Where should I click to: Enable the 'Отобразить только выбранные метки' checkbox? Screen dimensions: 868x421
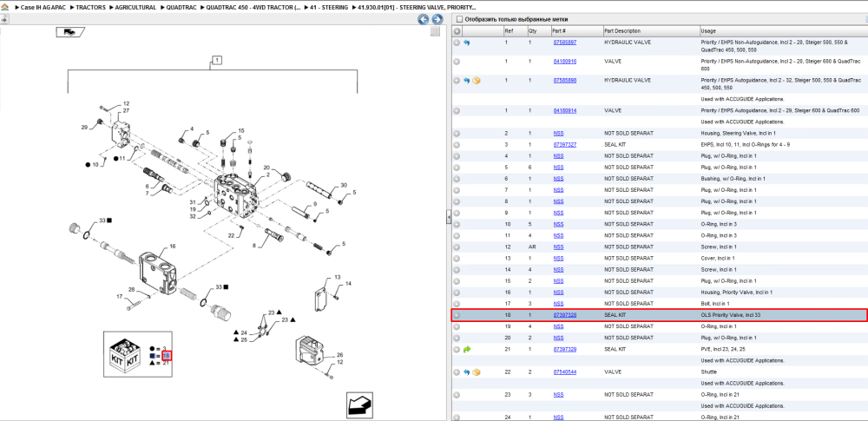[x=459, y=19]
